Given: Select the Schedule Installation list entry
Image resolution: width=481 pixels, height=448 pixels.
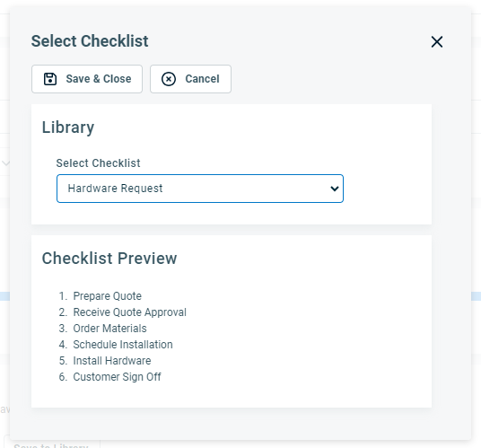Looking at the screenshot, I should click(x=123, y=345).
